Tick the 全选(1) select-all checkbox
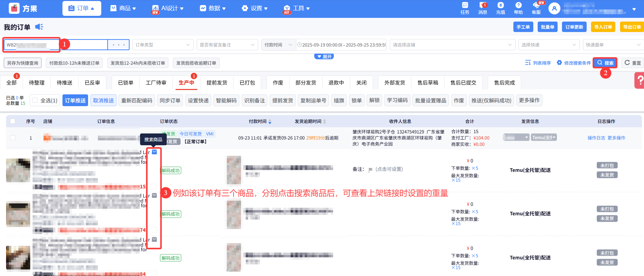The height and width of the screenshot is (276, 644). click(x=35, y=100)
